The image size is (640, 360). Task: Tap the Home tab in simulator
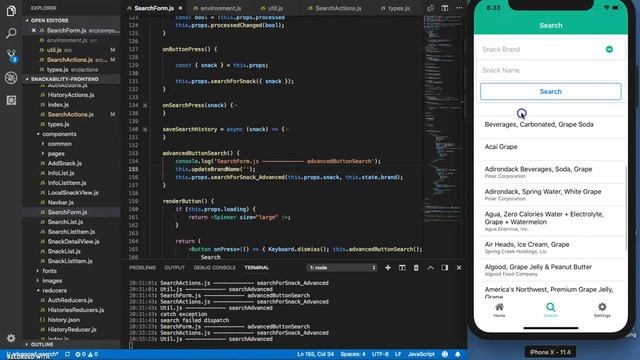(x=499, y=310)
